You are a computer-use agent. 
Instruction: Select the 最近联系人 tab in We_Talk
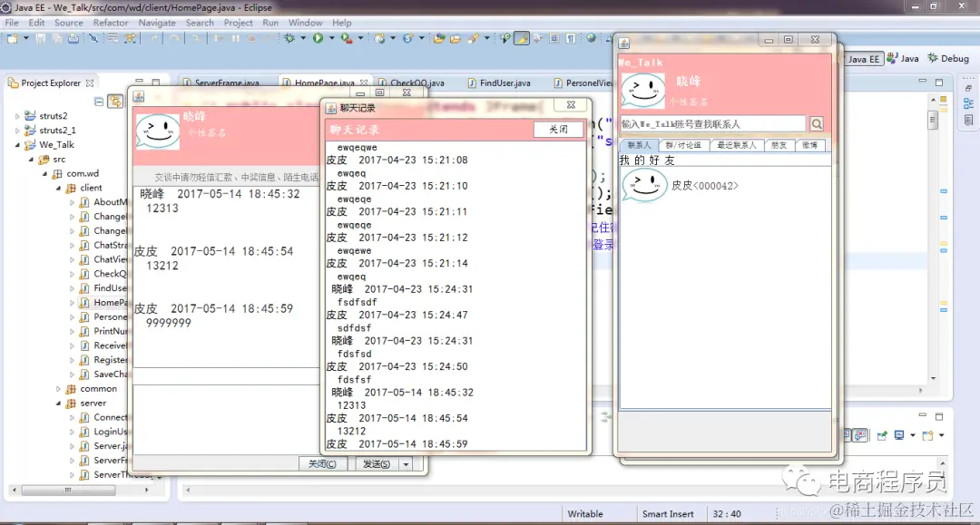coord(736,145)
